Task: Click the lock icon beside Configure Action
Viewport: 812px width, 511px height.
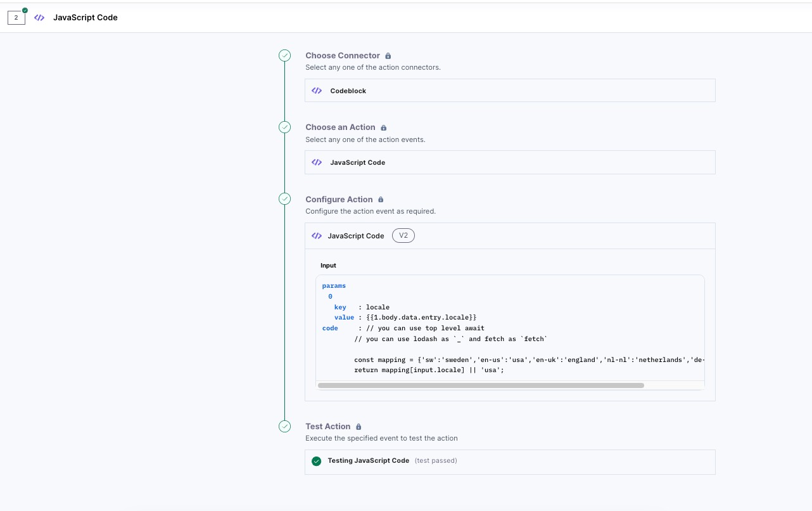Action: point(381,200)
